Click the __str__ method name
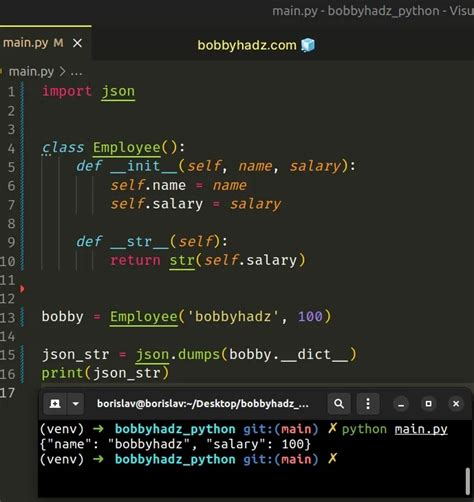Viewport: 474px width, 502px height. (139, 242)
